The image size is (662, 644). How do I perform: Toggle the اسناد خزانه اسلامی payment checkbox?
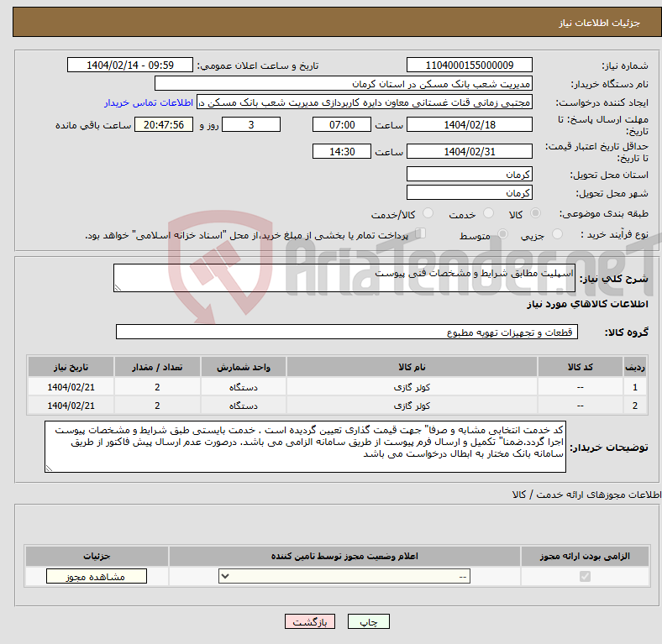[421, 233]
